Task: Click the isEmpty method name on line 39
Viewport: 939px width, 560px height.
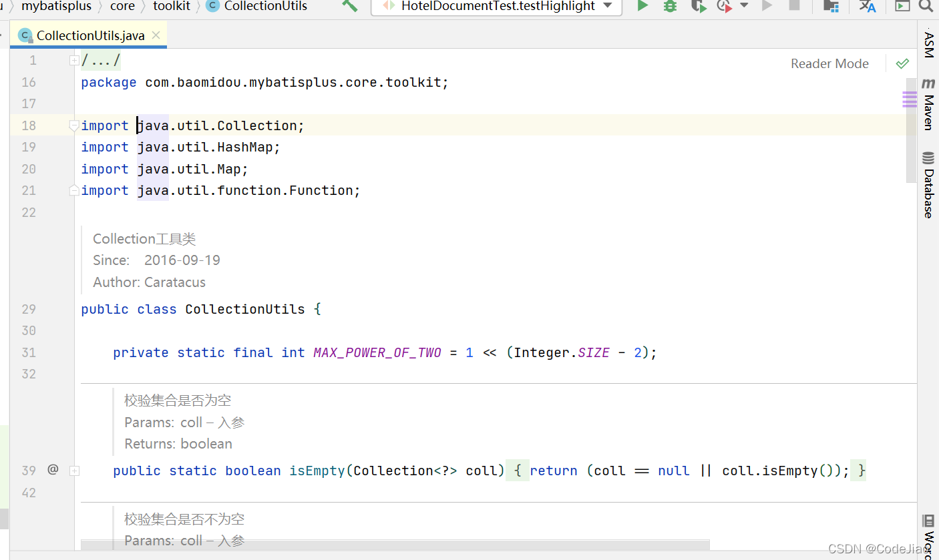Action: coord(317,471)
